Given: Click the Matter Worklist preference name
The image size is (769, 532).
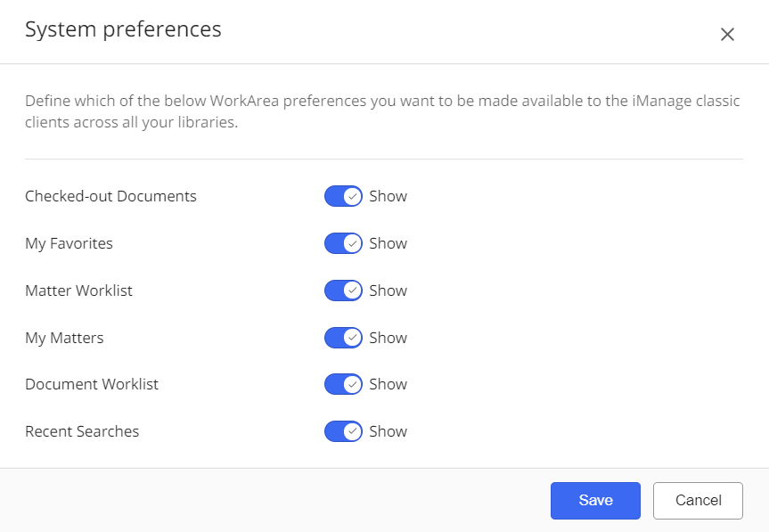Looking at the screenshot, I should (x=78, y=291).
